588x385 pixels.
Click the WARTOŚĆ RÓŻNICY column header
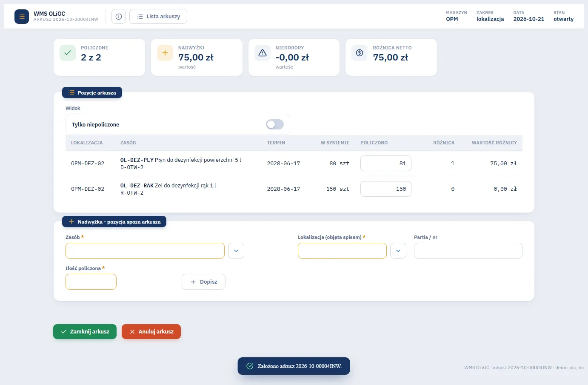coord(494,143)
